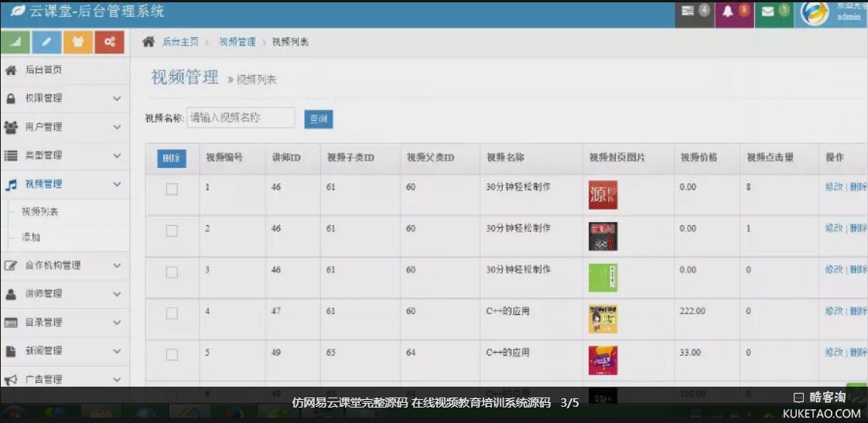Screen dimensions: 868x423
Task: Click the card icon for 目录管理
Action: (11, 322)
